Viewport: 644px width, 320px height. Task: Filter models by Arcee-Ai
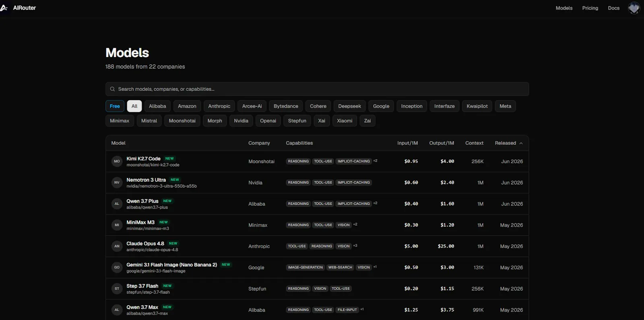(x=252, y=106)
